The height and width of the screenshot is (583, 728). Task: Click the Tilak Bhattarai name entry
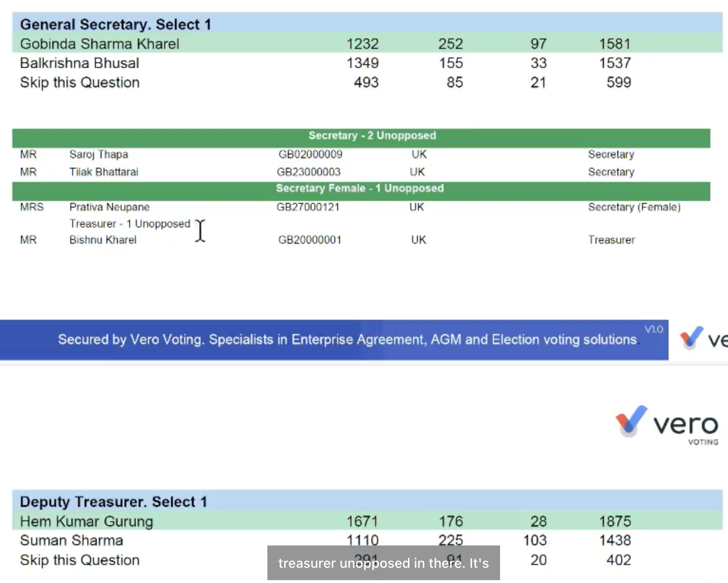tap(104, 172)
